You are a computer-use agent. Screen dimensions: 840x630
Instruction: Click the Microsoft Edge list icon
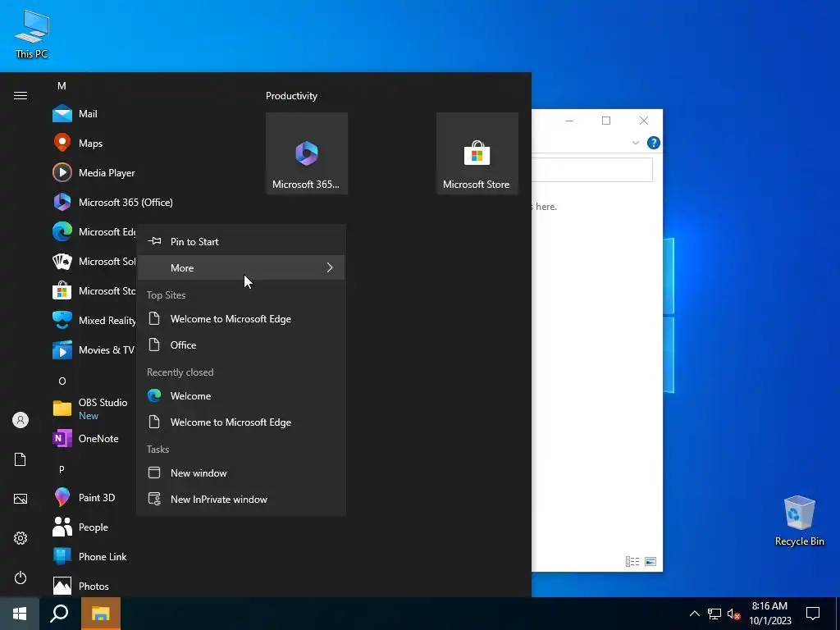(x=62, y=231)
